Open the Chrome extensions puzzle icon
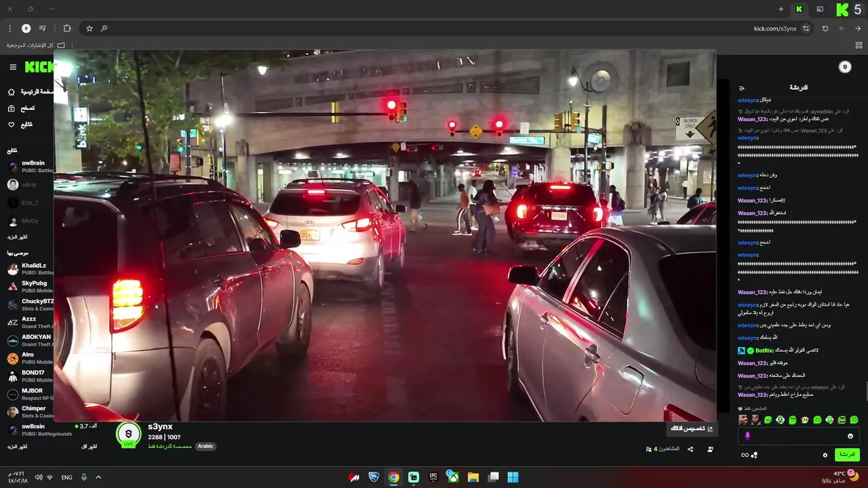 tap(66, 28)
